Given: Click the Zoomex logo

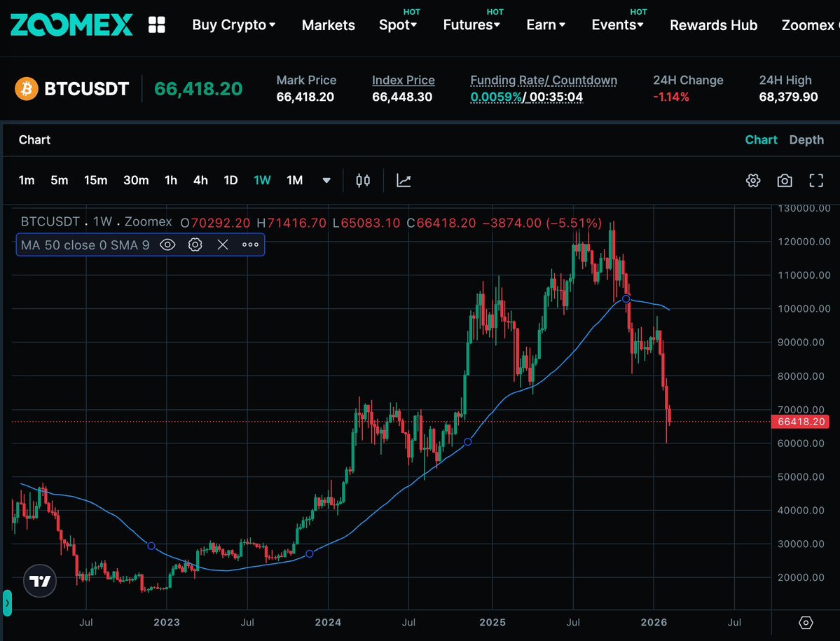Looking at the screenshot, I should coord(71,25).
